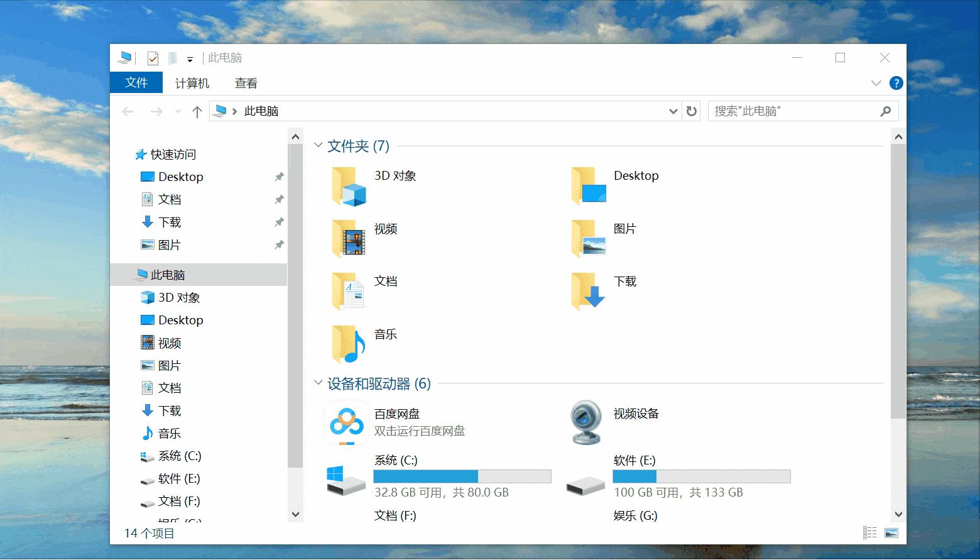980x560 pixels.
Task: Click the up arrow to go up
Action: point(196,111)
